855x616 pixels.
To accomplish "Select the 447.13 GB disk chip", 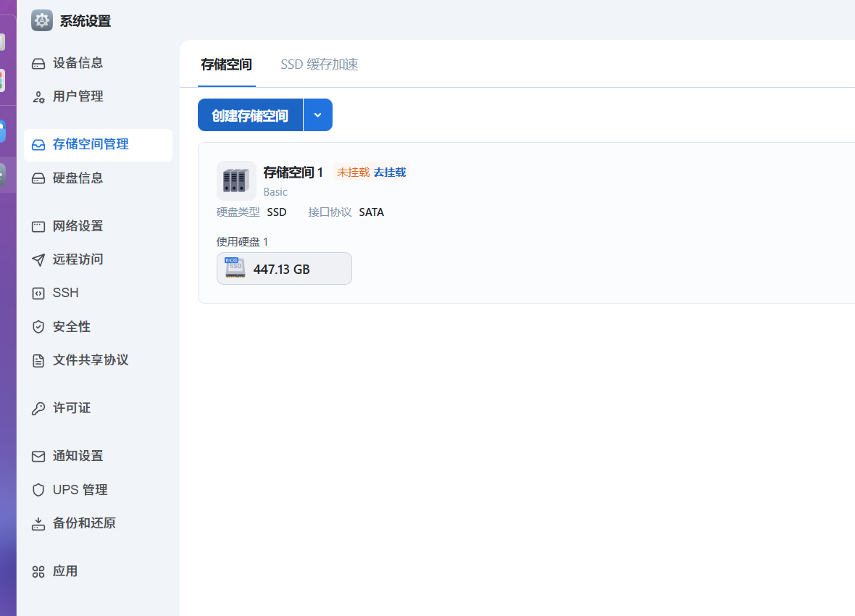I will 284,268.
